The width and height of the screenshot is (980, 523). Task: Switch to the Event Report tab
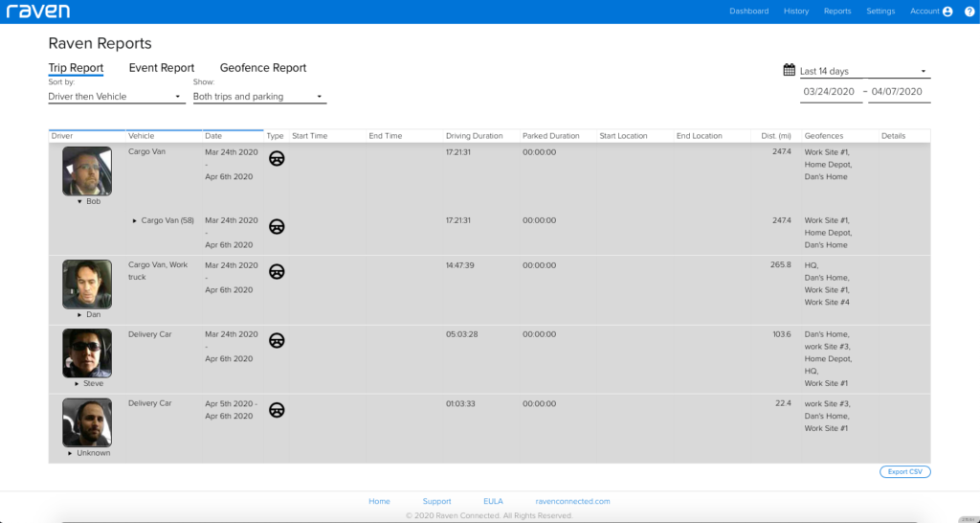[161, 68]
